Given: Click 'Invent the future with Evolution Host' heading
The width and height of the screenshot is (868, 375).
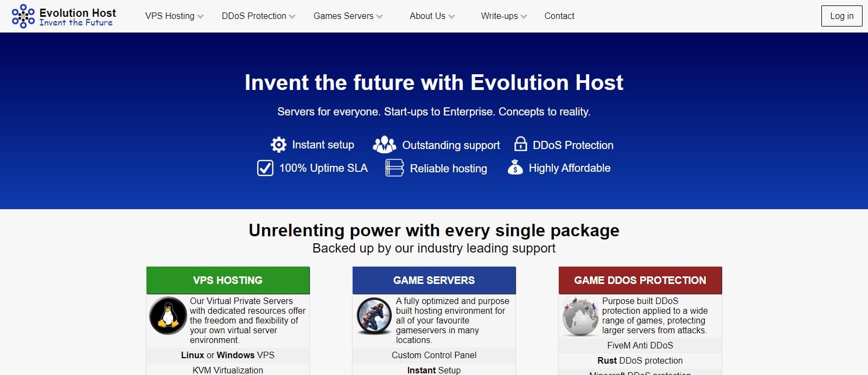Looking at the screenshot, I should tap(434, 82).
